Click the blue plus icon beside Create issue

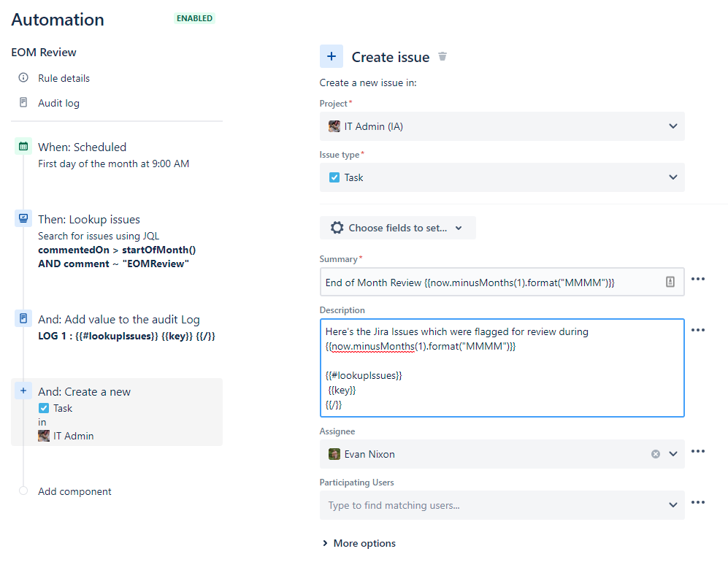coord(332,57)
